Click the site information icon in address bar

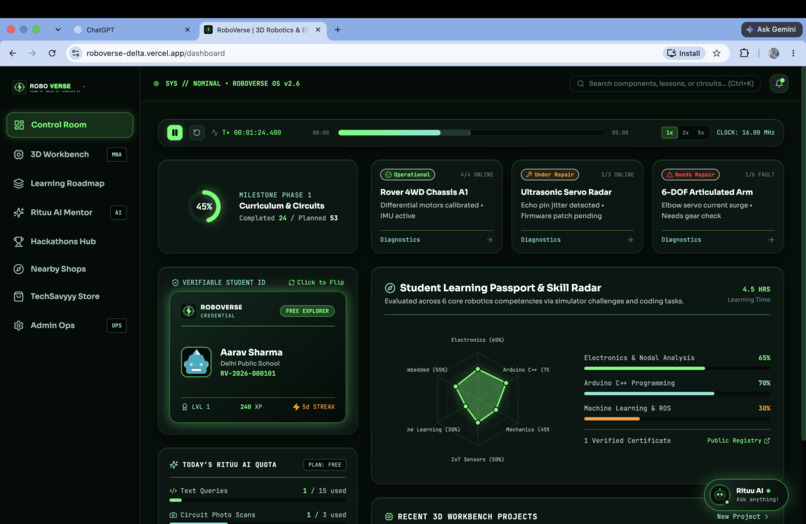coord(76,53)
